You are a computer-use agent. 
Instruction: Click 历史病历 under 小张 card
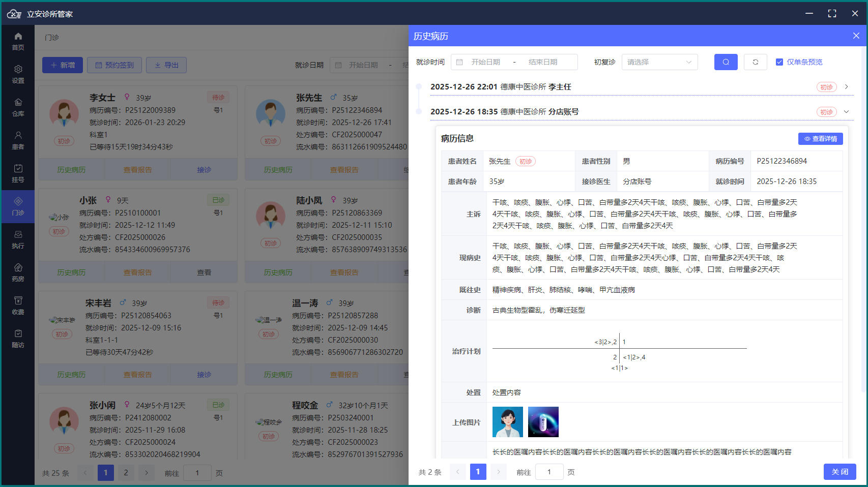pyautogui.click(x=71, y=272)
